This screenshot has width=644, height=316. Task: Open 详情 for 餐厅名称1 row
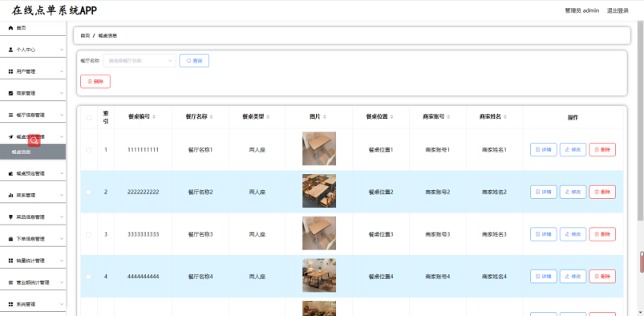544,149
